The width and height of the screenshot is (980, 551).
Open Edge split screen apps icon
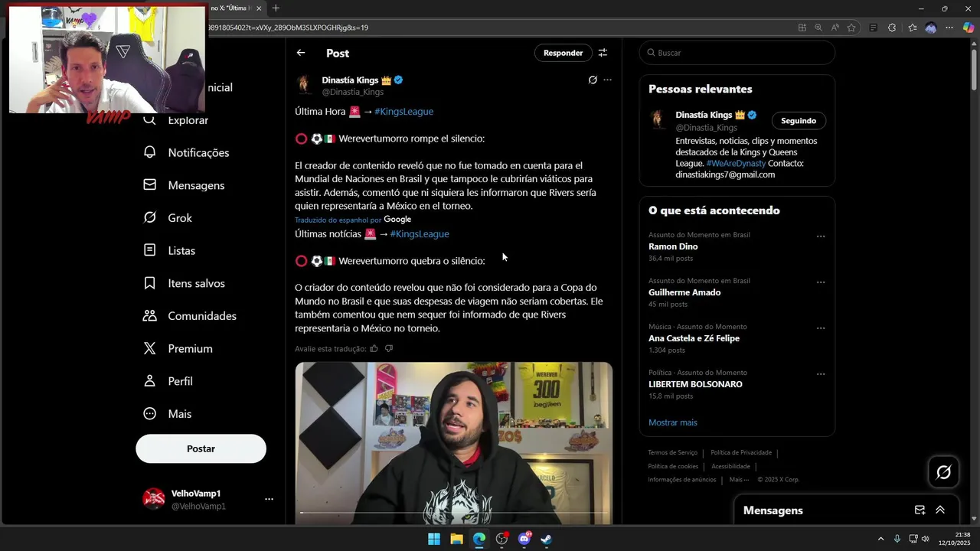pyautogui.click(x=802, y=28)
